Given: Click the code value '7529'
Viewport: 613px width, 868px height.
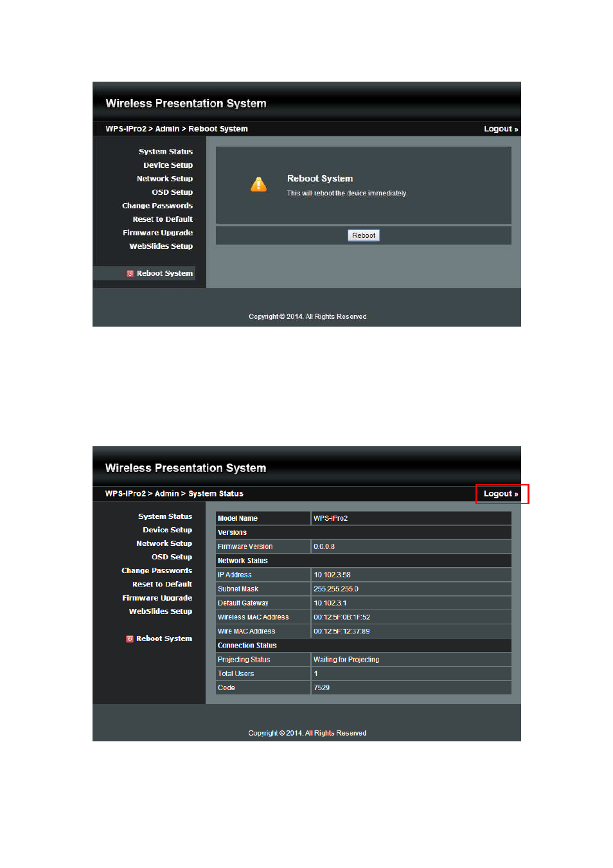Looking at the screenshot, I should click(x=411, y=688).
